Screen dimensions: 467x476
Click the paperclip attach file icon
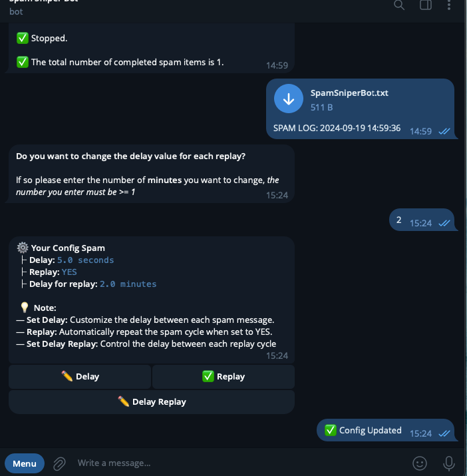[59, 463]
